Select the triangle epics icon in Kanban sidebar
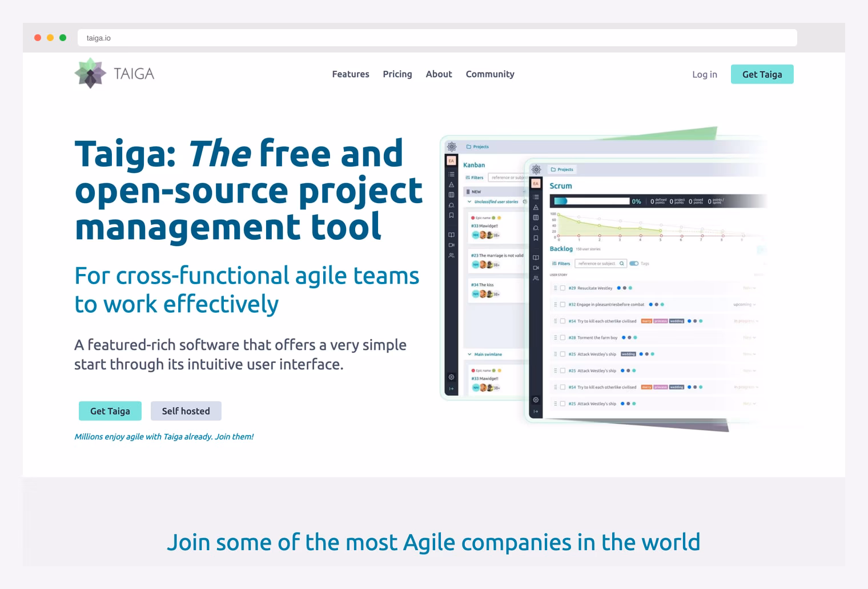 [451, 184]
